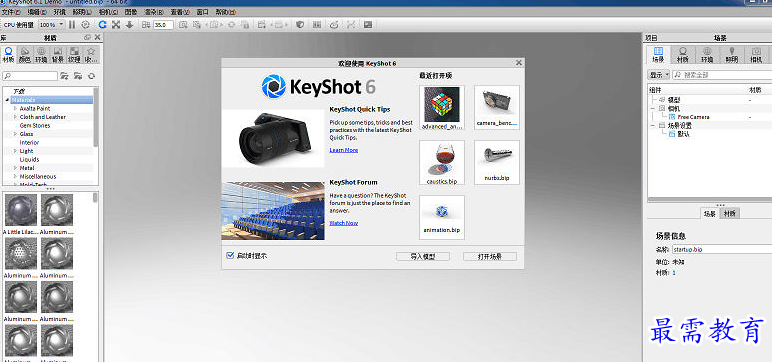Open the 纹理 tab in library panel

74,55
